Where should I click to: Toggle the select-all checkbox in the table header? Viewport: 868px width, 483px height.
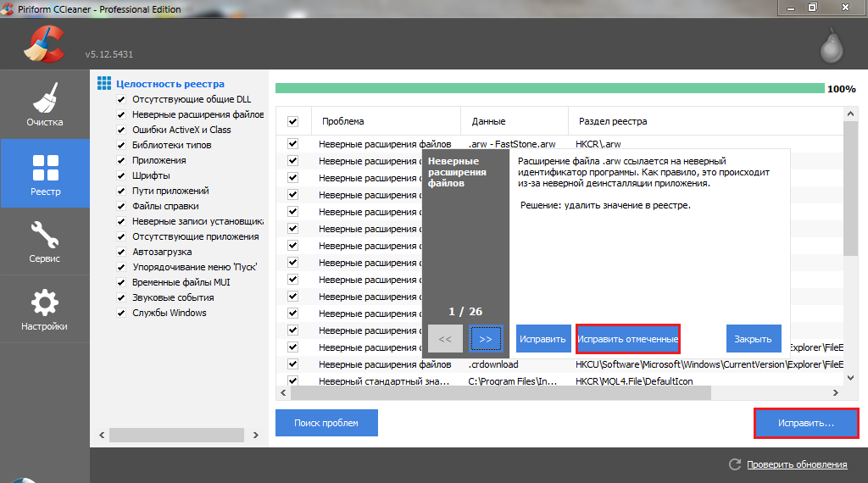click(292, 121)
